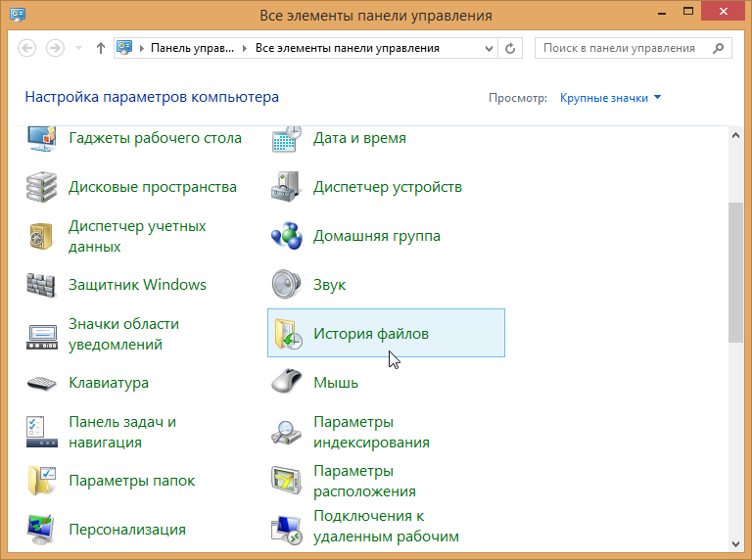Open the Домашняя группа link
Viewport: 752px width, 560px height.
377,236
